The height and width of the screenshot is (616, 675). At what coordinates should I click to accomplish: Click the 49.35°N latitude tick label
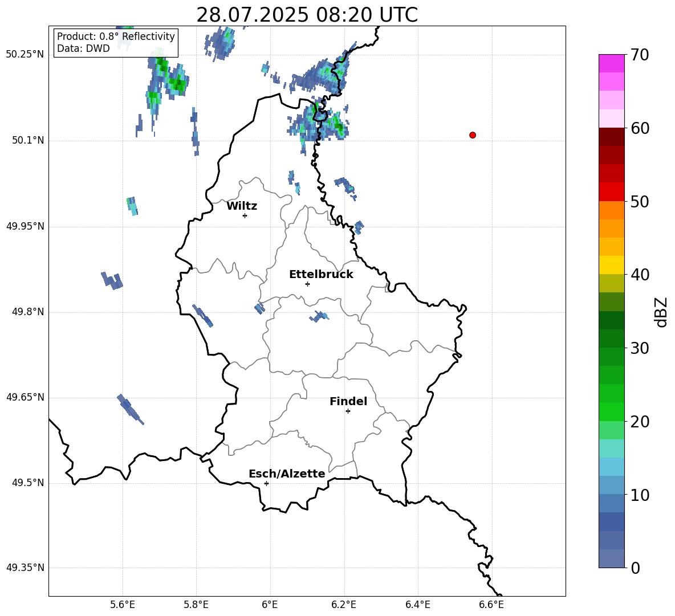25,568
